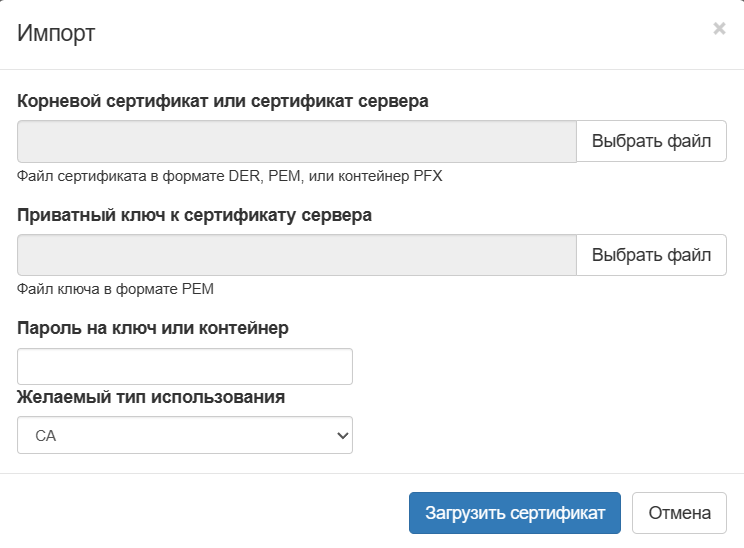This screenshot has width=744, height=548.
Task: Open the Желаемый тип использования dropdown
Action: coord(185,435)
